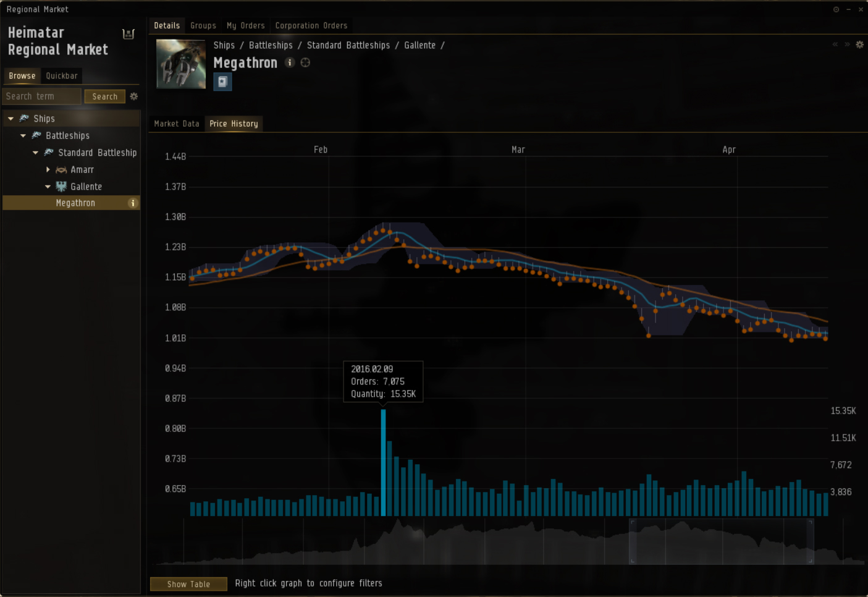The image size is (868, 597).
Task: Collapse the Gallente group
Action: tap(48, 187)
